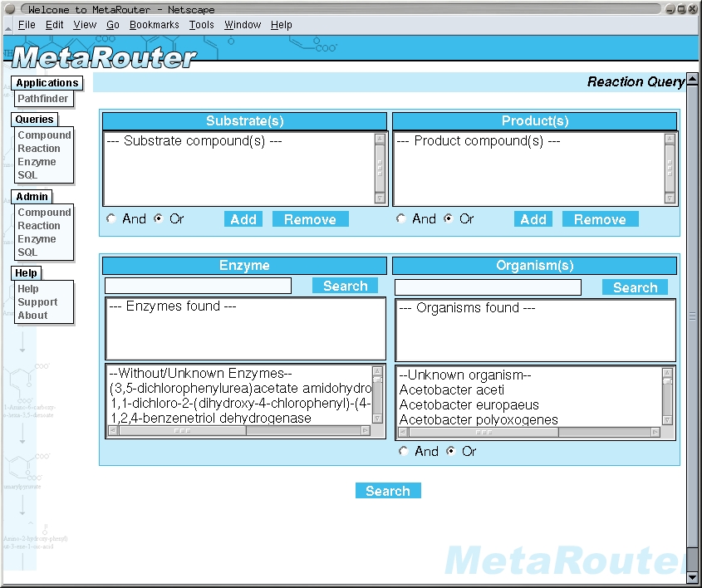Go to the Reaction query under Queries
This screenshot has width=702, height=588.
pos(39,149)
